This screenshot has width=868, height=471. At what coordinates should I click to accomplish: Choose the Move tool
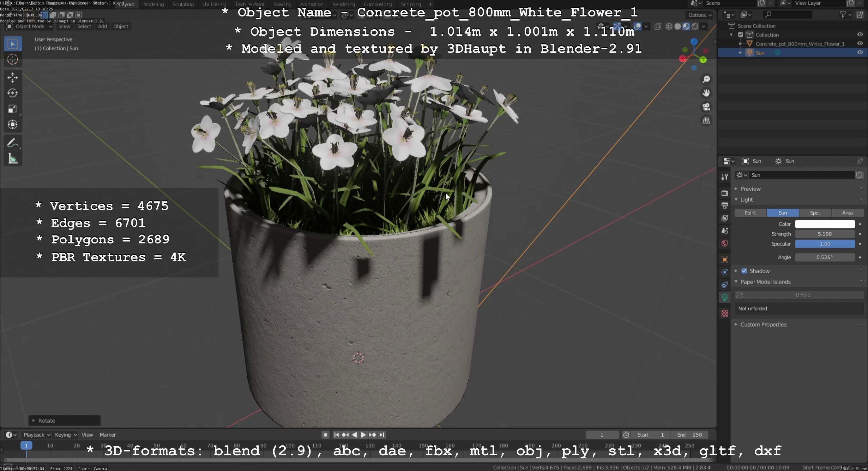click(x=13, y=77)
